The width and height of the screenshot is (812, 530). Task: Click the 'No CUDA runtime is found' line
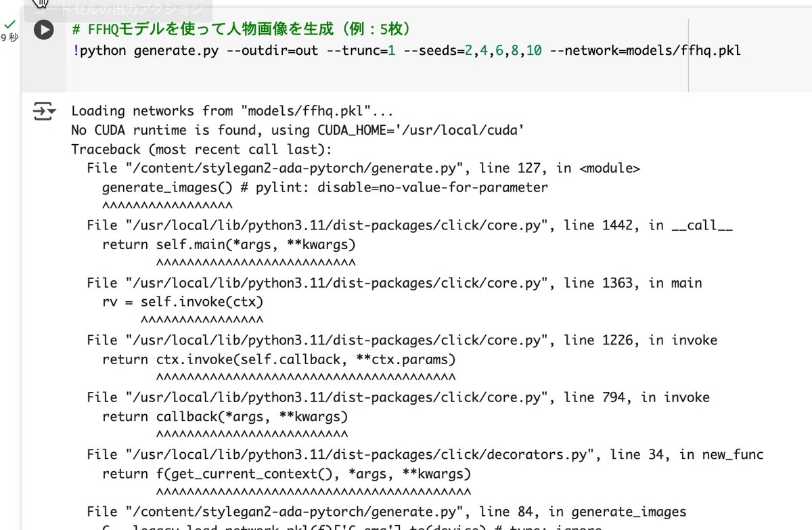tap(298, 130)
